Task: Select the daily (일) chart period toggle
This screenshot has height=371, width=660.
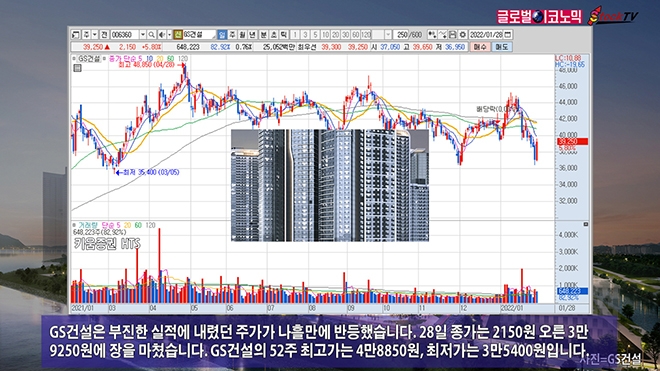Action: point(222,35)
